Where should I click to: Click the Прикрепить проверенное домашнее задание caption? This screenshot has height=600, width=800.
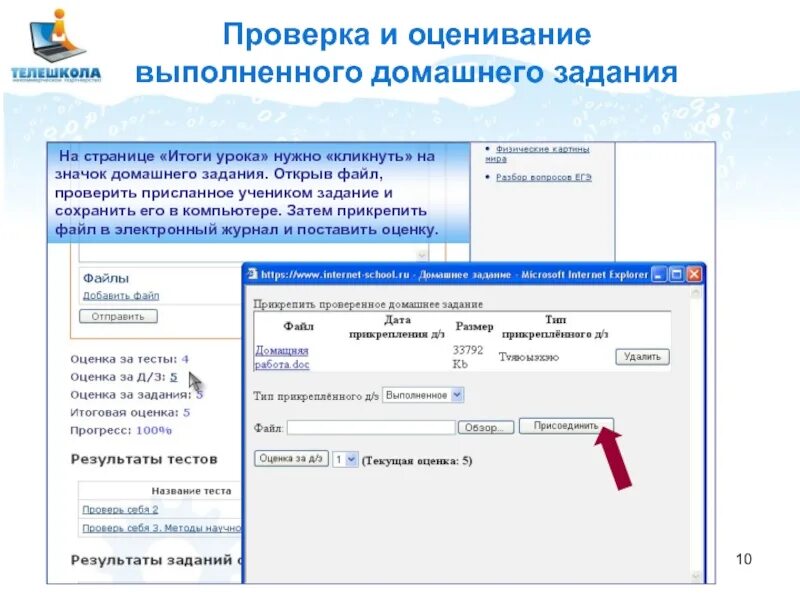pos(368,304)
